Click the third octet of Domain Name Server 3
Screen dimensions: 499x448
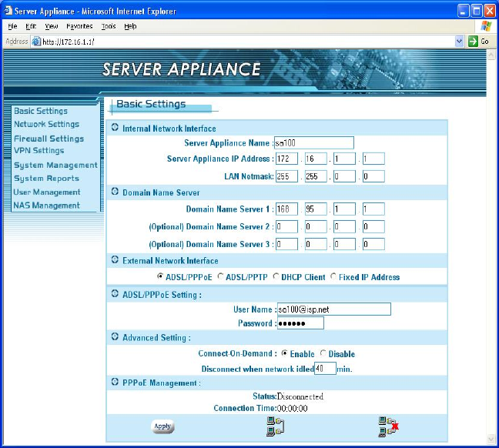345,244
